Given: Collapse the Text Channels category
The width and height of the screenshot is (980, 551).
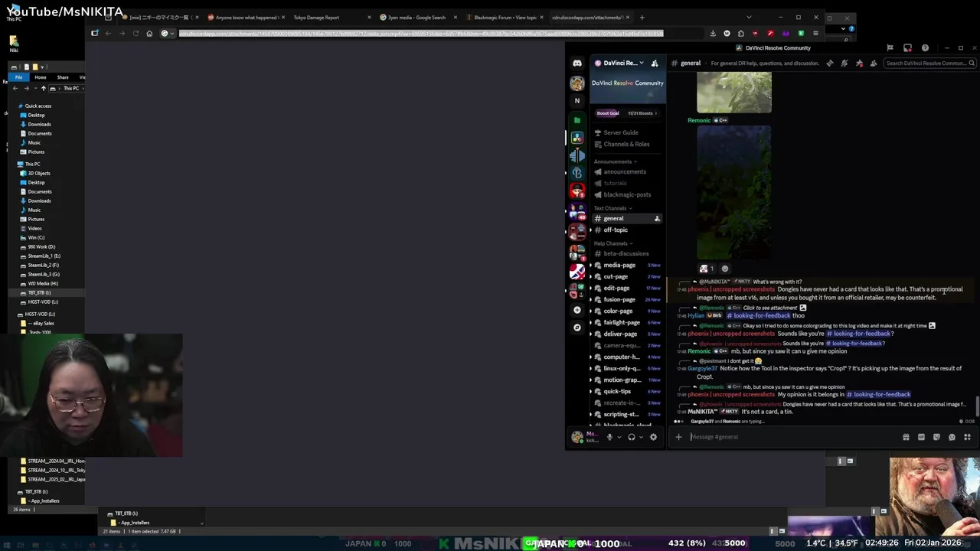Looking at the screenshot, I should 612,208.
